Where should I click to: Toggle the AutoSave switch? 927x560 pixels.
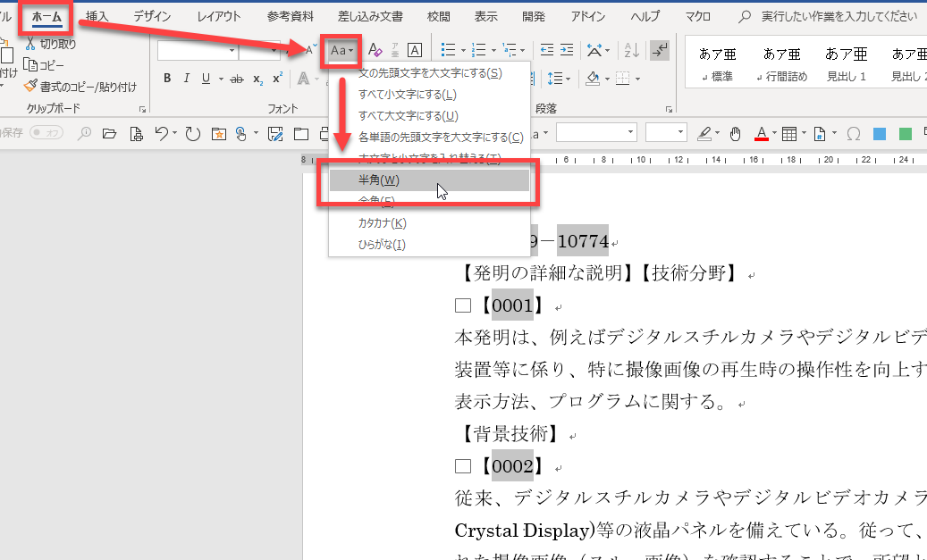[46, 133]
